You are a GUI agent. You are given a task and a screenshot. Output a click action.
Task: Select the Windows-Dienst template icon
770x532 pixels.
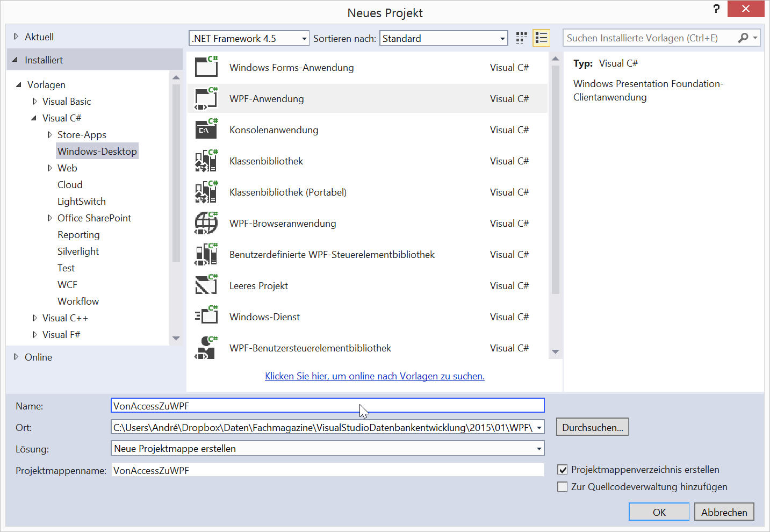[206, 317]
